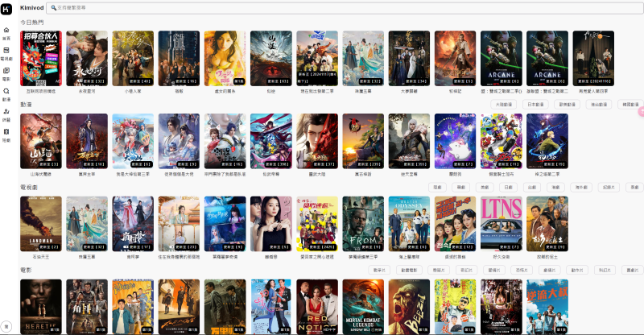The height and width of the screenshot is (335, 644).
Task: Filter by 大陸動漫 category
Action: [x=504, y=105]
